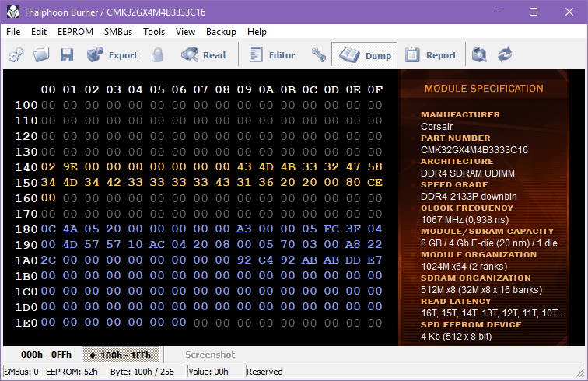Viewport: 588px width, 381px height.
Task: Click byte CE at end of row 150
Action: pyautogui.click(x=375, y=182)
